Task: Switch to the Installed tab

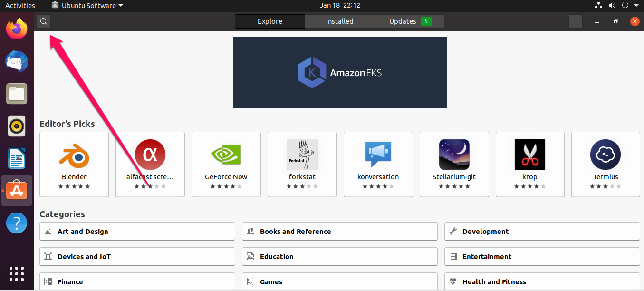Action: tap(340, 21)
